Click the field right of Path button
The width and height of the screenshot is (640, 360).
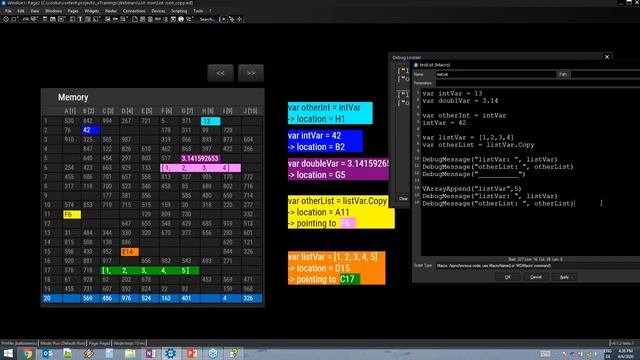pos(605,74)
